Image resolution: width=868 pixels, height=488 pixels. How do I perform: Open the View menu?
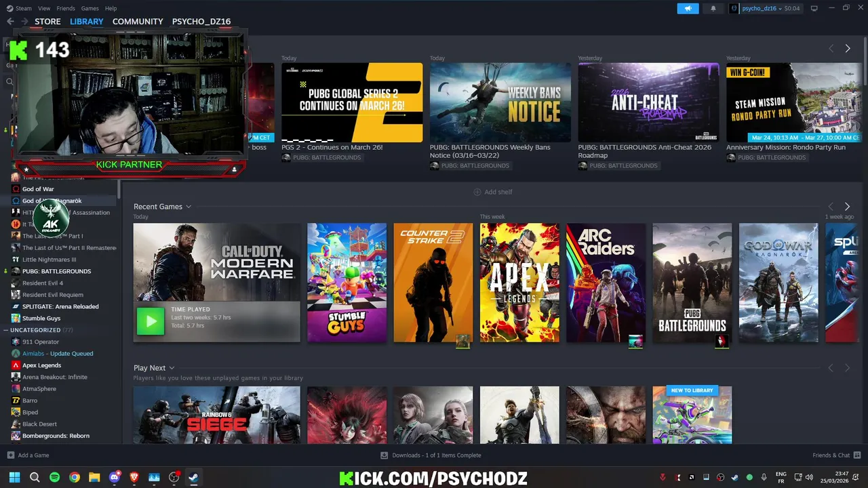pyautogui.click(x=44, y=8)
